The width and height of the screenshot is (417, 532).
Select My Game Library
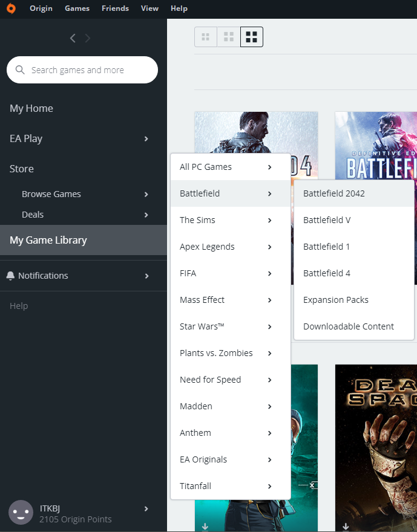click(x=83, y=240)
